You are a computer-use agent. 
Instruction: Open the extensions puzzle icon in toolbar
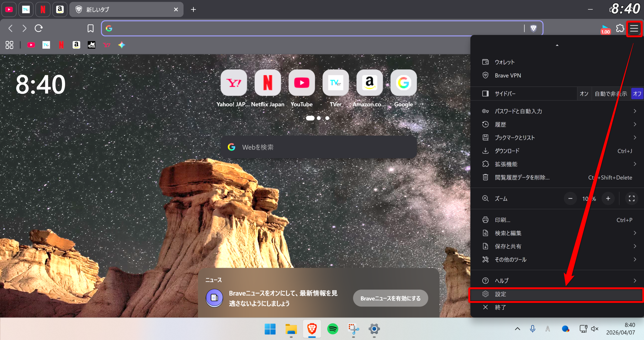(620, 28)
